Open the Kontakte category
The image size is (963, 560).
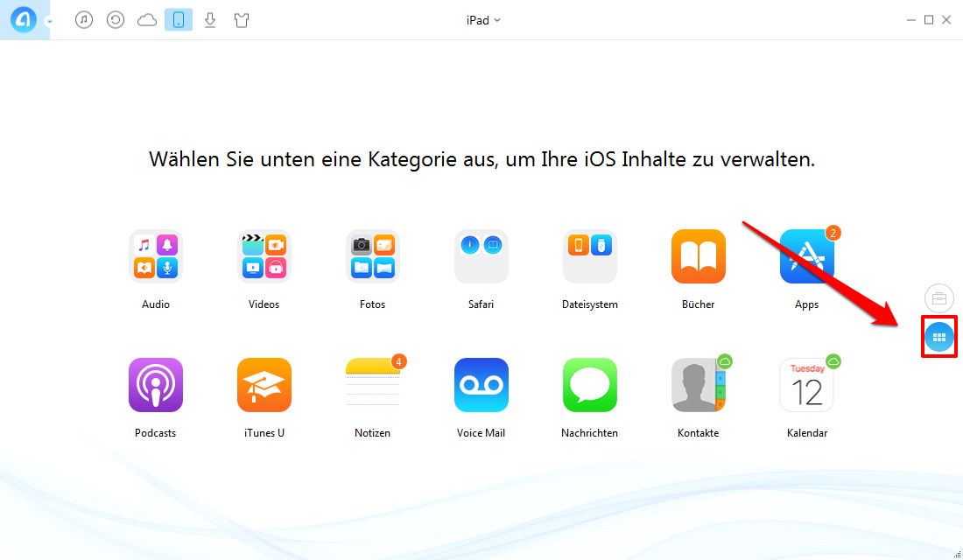coord(699,385)
